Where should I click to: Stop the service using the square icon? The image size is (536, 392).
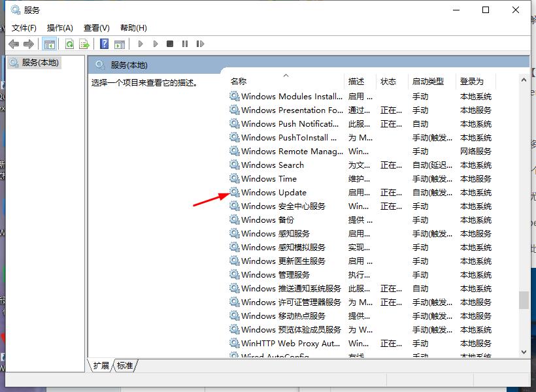[x=169, y=44]
